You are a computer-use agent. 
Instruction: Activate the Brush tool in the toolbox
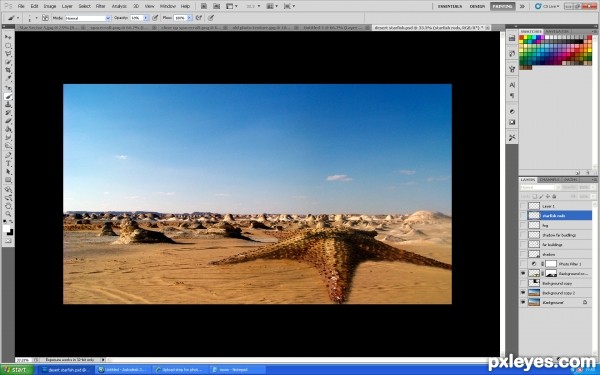tap(8, 96)
